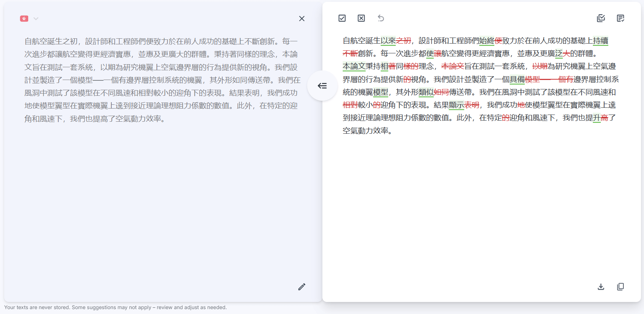Choose the inserted word 持續
Screen dimensions: 644x314
coord(600,41)
